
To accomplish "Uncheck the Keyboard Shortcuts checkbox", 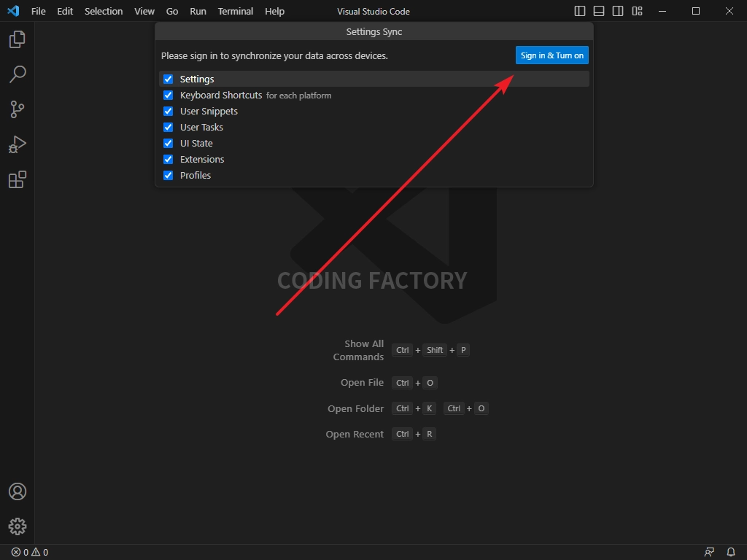I will tap(169, 96).
